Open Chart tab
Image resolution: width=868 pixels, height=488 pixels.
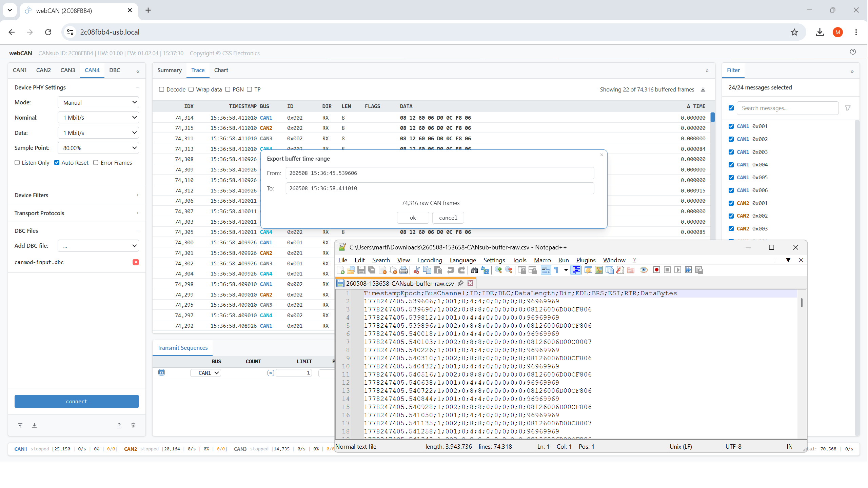[221, 70]
